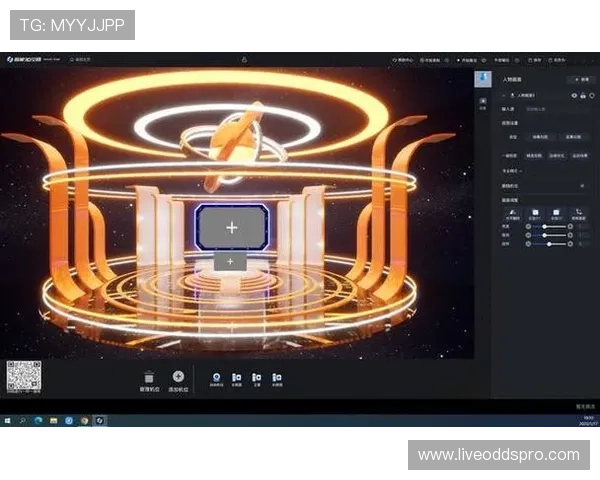Click the save item in top bar
Image resolution: width=600 pixels, height=480 pixels.
(x=535, y=60)
